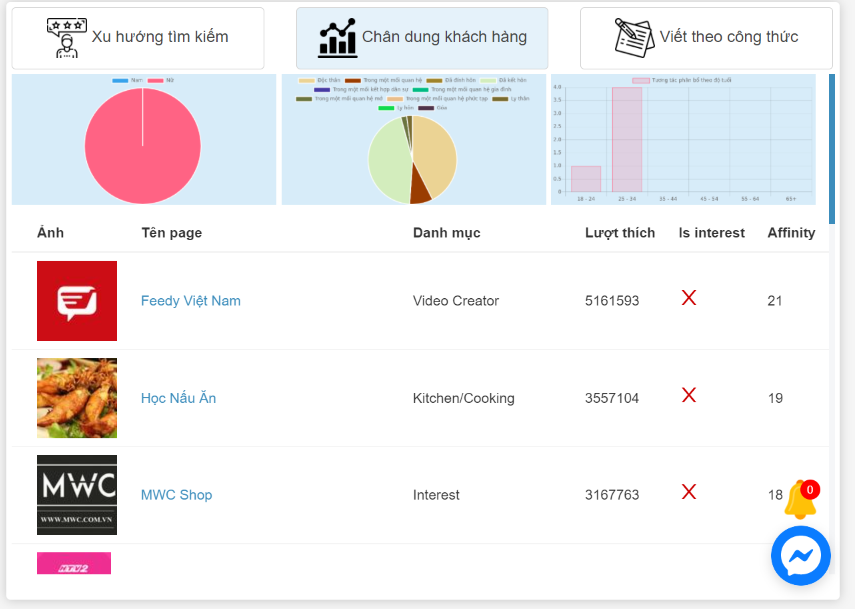The width and height of the screenshot is (855, 609).
Task: Click the MWC Shop logo thumbnail
Action: 77,495
